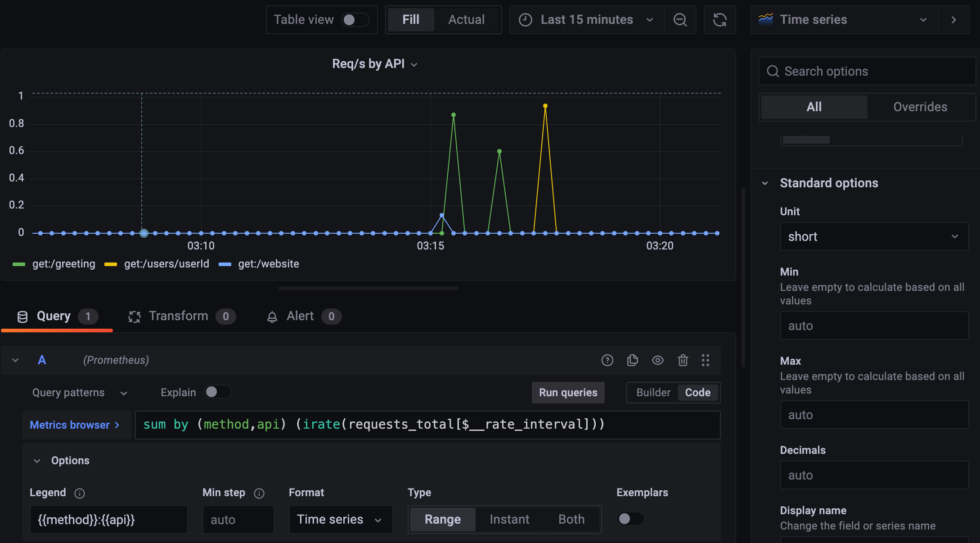Collapse the Standard options section
Viewport: 980px width, 543px height.
pyautogui.click(x=765, y=183)
